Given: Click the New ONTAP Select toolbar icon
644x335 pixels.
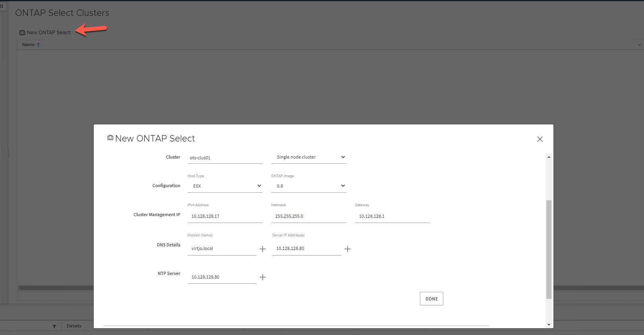Looking at the screenshot, I should point(22,33).
